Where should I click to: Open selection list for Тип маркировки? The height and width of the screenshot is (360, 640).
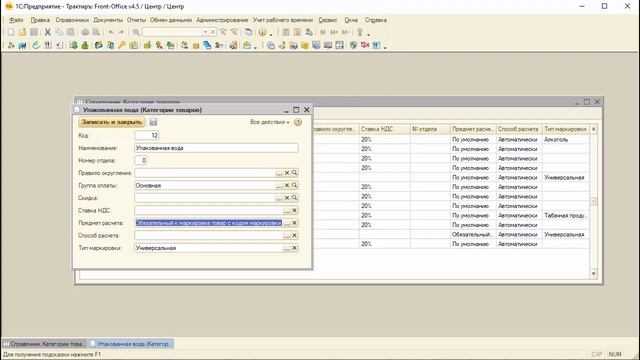click(x=287, y=248)
